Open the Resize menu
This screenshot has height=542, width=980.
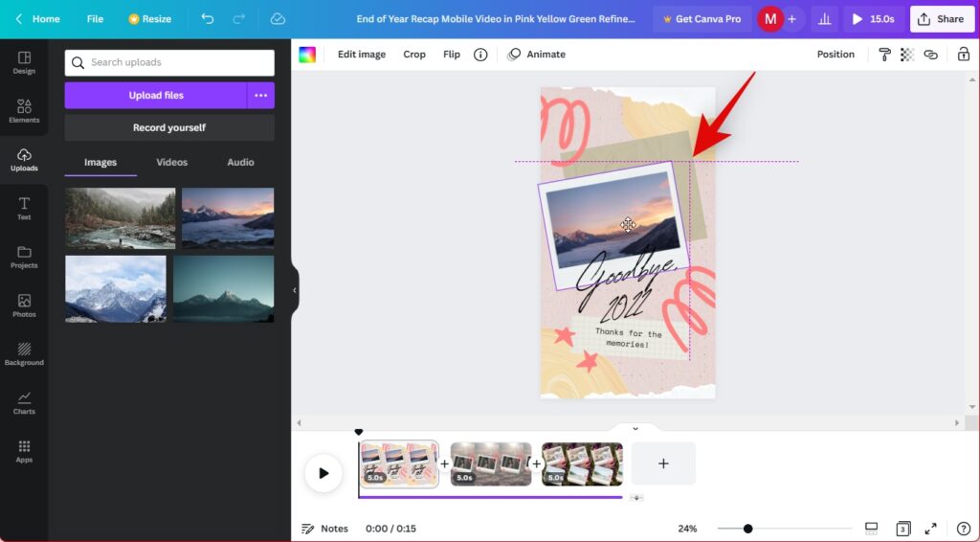tap(149, 19)
